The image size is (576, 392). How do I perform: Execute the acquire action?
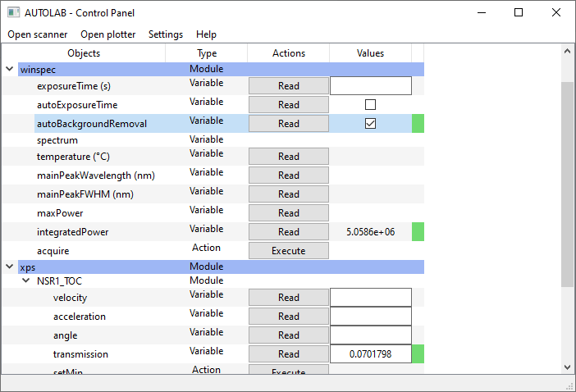tap(289, 251)
